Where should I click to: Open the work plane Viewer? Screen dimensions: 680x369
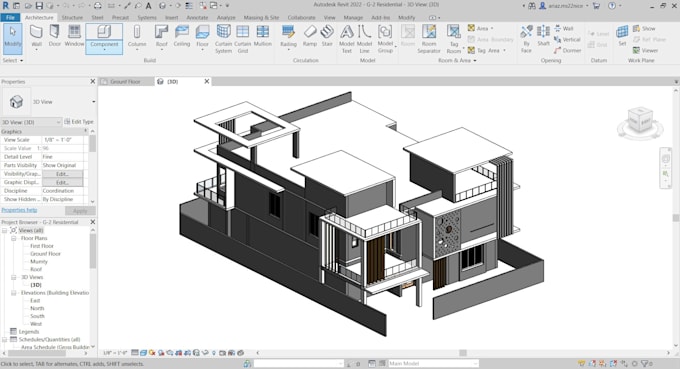tap(645, 50)
